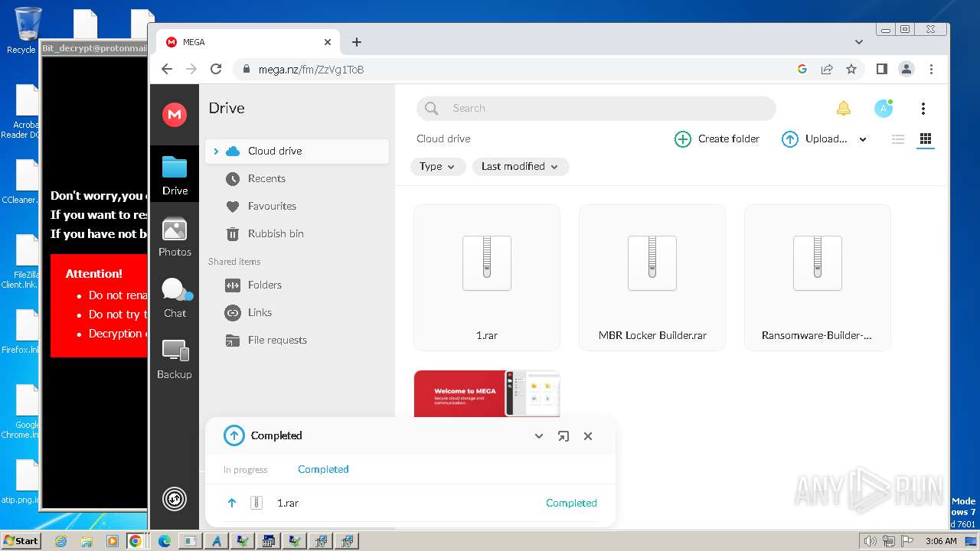980x551 pixels.
Task: Open the Last modified filter dropdown
Action: point(521,166)
